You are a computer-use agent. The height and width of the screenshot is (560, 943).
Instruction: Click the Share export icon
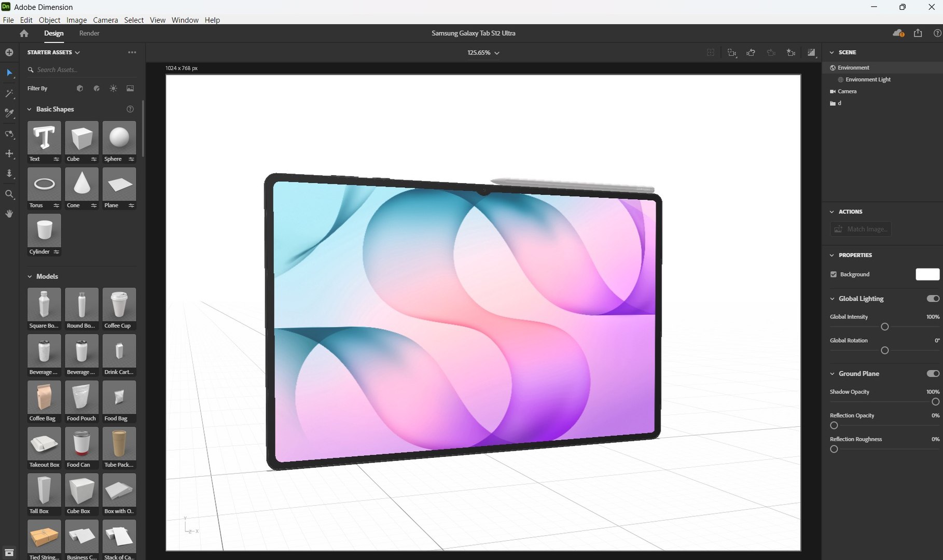(x=918, y=33)
